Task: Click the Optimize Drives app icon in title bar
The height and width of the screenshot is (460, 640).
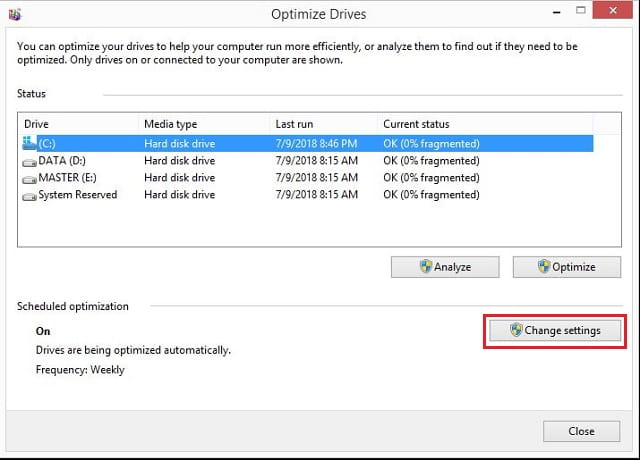Action: coord(14,15)
